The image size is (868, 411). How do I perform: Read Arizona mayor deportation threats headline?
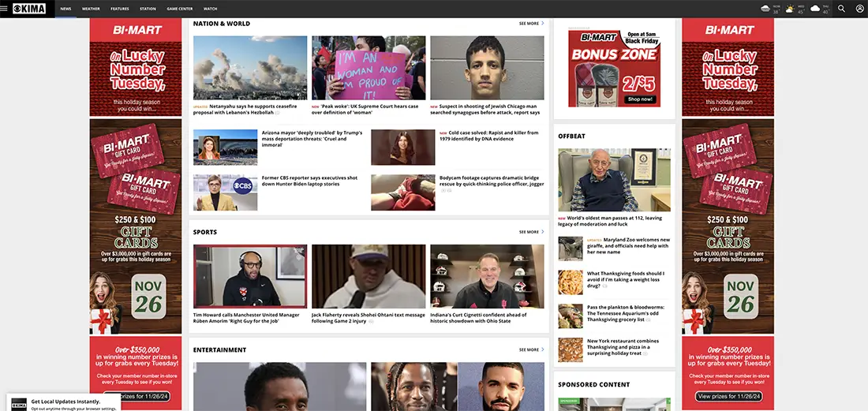pos(312,139)
